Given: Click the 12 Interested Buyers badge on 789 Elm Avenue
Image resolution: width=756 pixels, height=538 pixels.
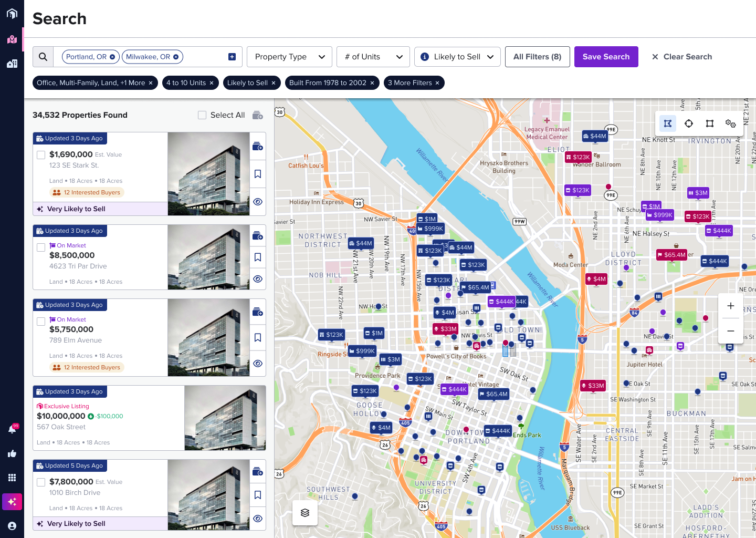Looking at the screenshot, I should point(87,367).
